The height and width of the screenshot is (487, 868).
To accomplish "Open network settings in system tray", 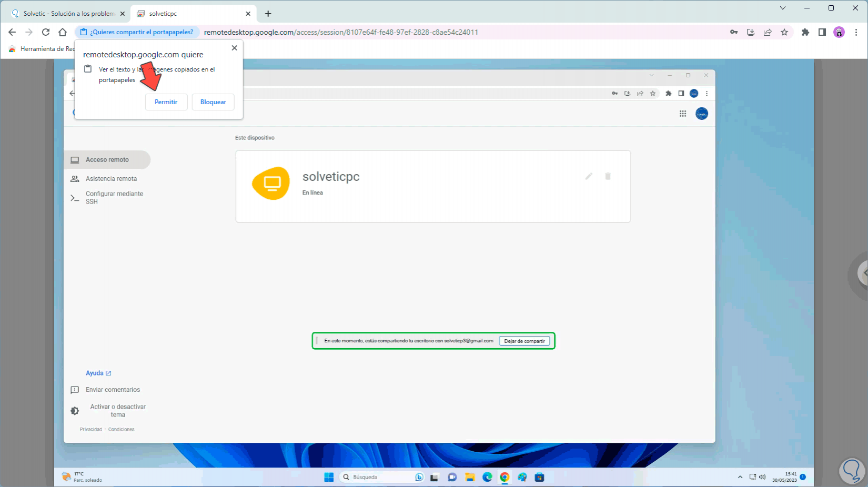I will [753, 477].
